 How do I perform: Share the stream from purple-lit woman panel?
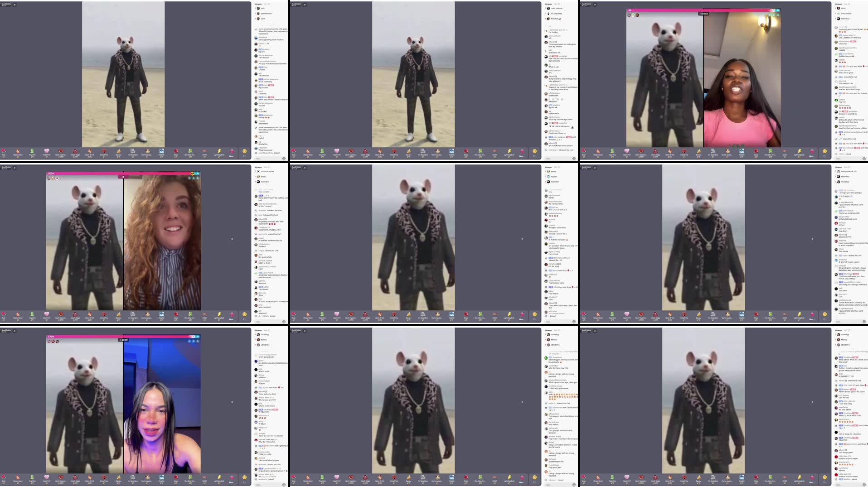15,331
